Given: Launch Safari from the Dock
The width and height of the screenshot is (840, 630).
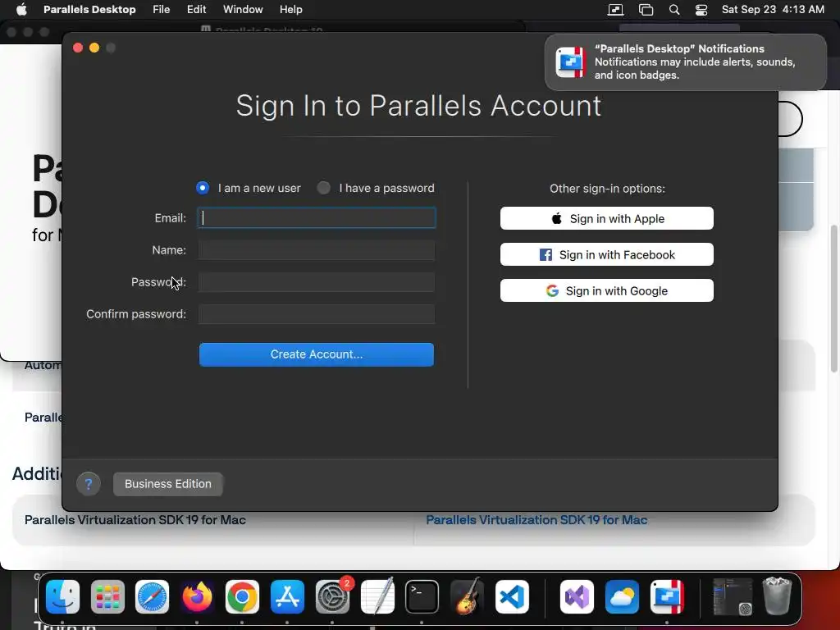Looking at the screenshot, I should [152, 597].
